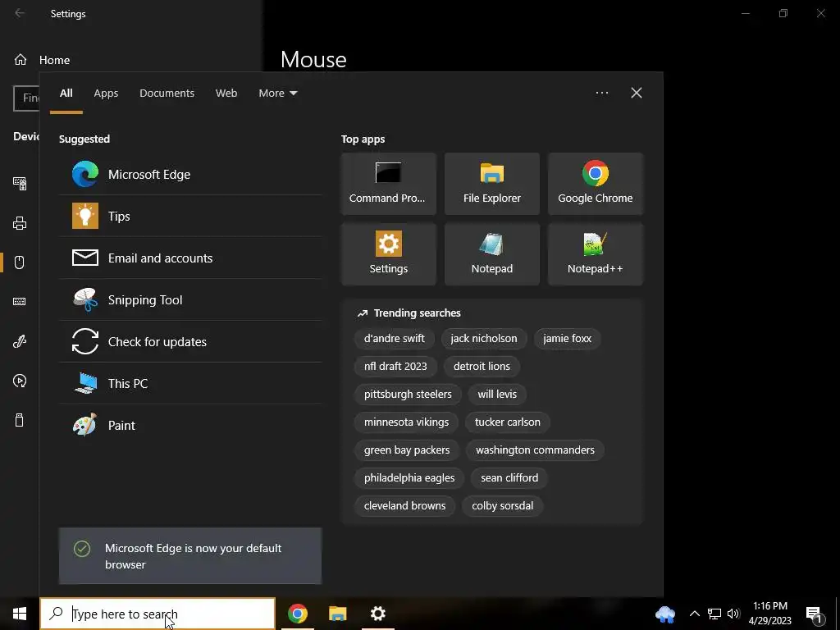840x630 pixels.
Task: Click the Home icon in Settings sidebar
Action: point(21,59)
